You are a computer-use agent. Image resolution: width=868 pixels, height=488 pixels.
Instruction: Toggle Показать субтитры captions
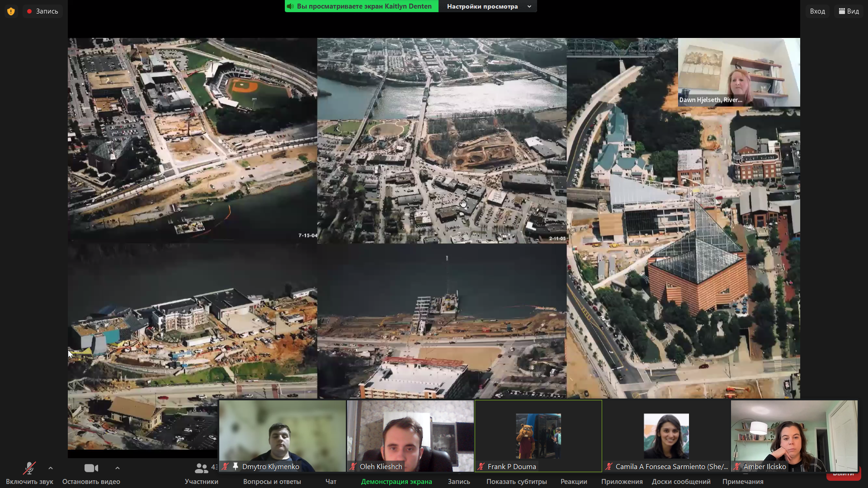(x=516, y=482)
